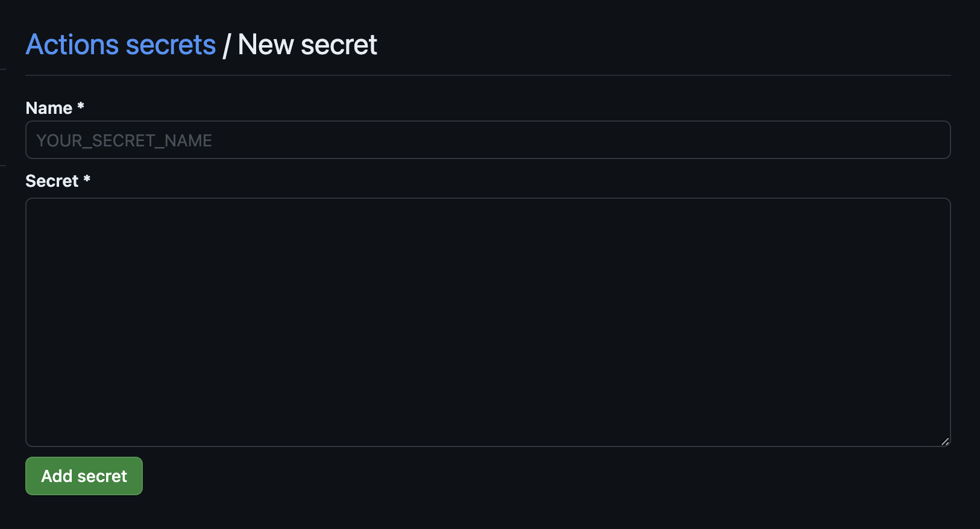Image resolution: width=980 pixels, height=529 pixels.
Task: Select the secret name text box
Action: click(488, 140)
